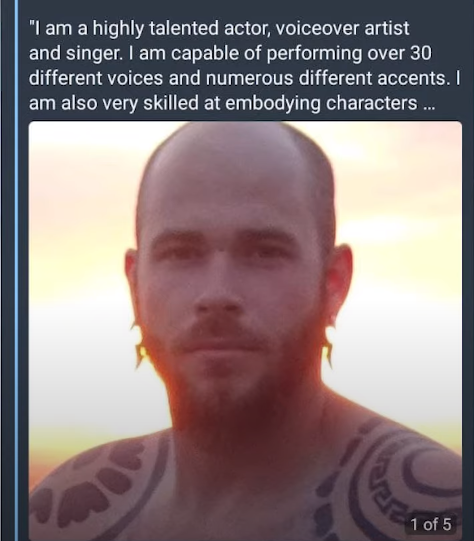Select the "highly talented actor" quote line
The width and height of the screenshot is (474, 541).
click(x=219, y=28)
